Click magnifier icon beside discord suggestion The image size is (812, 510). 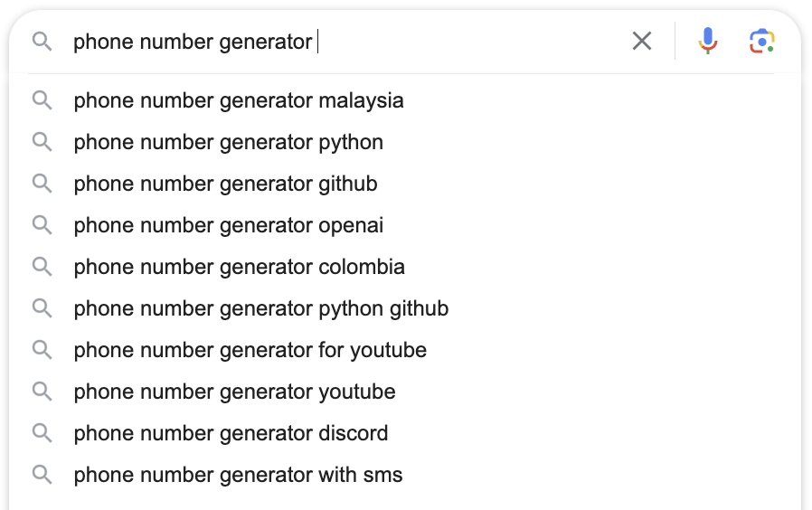tap(42, 432)
